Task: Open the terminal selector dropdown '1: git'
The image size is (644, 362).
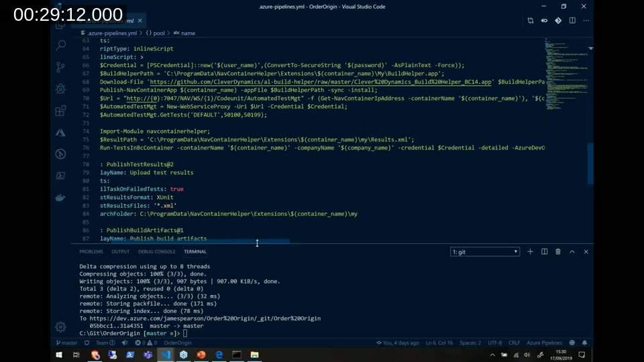Action: click(484, 251)
